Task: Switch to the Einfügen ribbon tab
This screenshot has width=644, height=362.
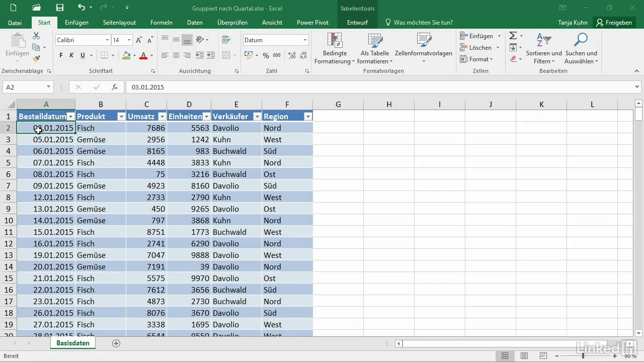Action: [76, 23]
